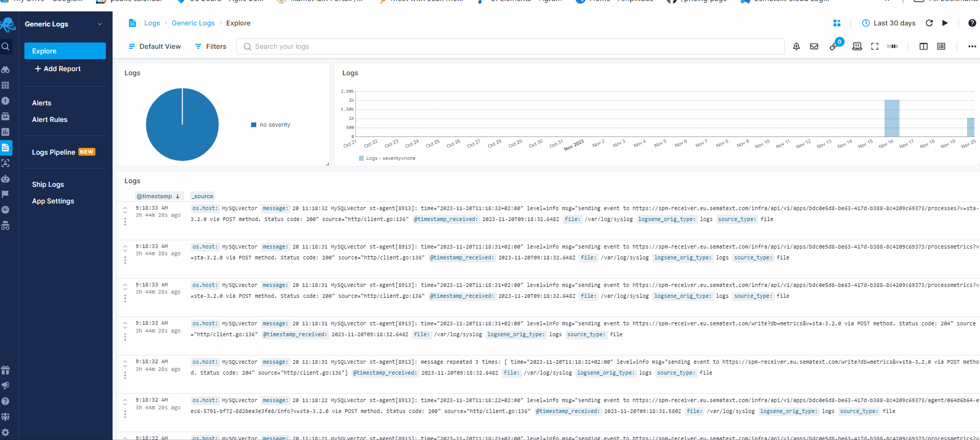Click the Sematext octopus logo
Viewport: 980px width, 440px height.
[7, 24]
